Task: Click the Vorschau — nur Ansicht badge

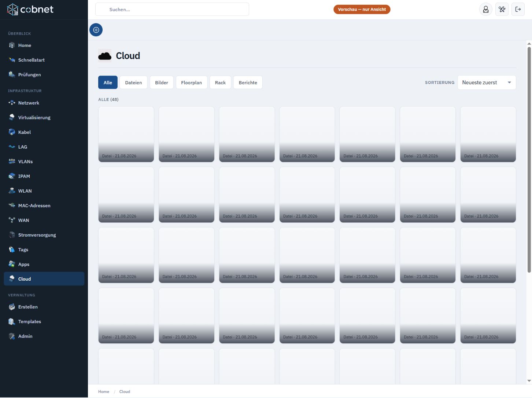Action: [x=362, y=10]
